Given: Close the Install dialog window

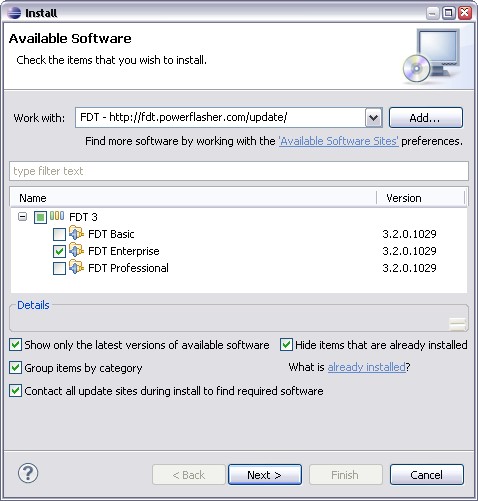Looking at the screenshot, I should 465,13.
